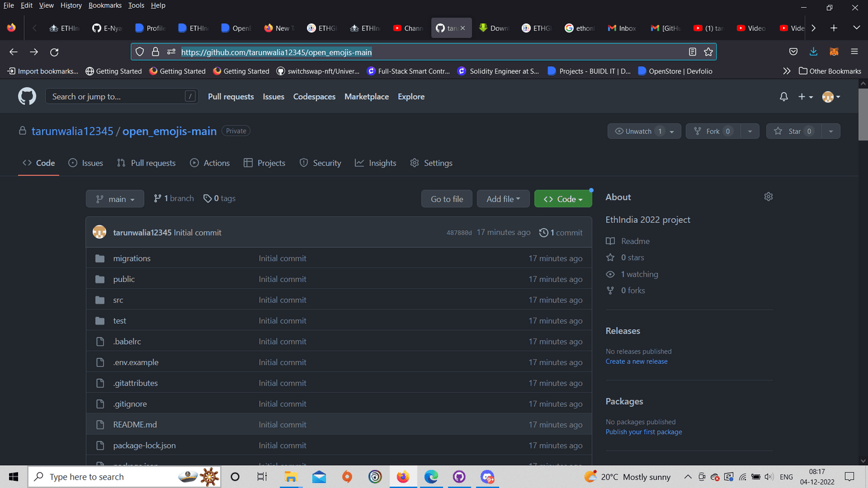Open the .gitignore file
This screenshot has width=868, height=488.
pyautogui.click(x=130, y=404)
